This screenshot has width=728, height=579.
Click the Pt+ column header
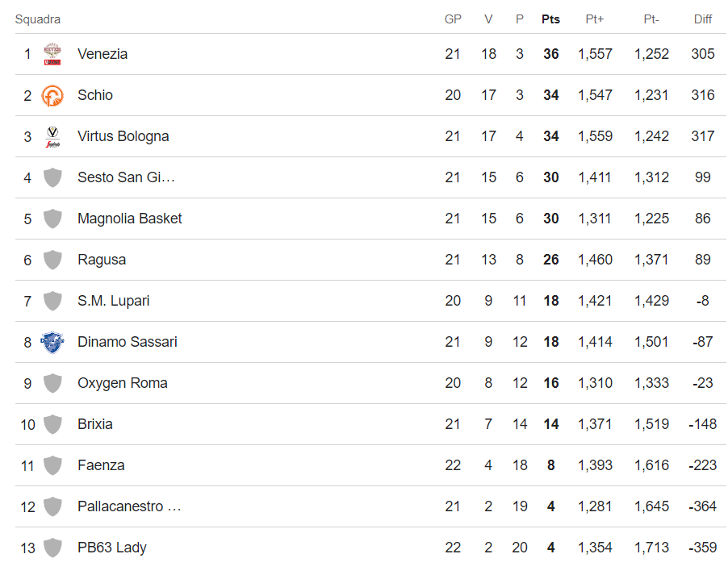(595, 19)
